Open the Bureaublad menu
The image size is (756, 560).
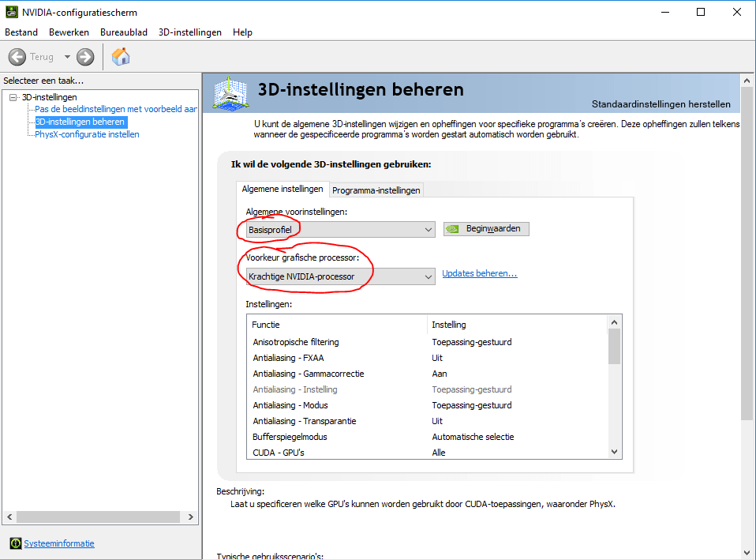(x=124, y=32)
